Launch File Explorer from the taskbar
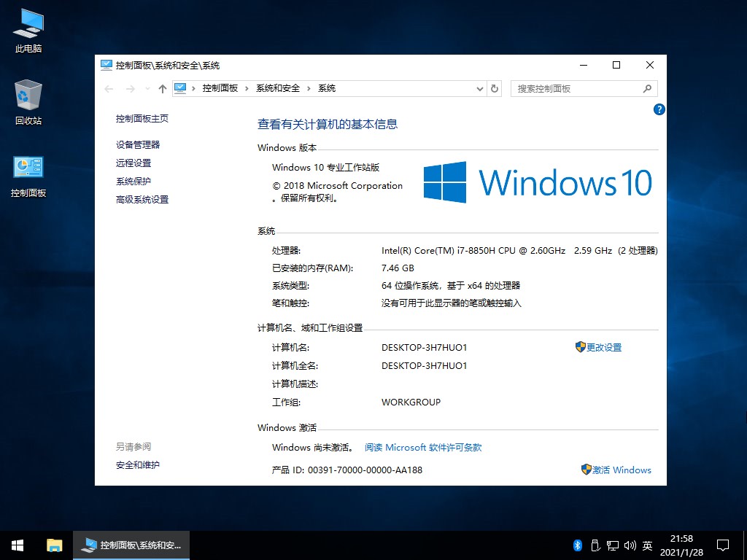The image size is (747, 560). click(x=54, y=545)
